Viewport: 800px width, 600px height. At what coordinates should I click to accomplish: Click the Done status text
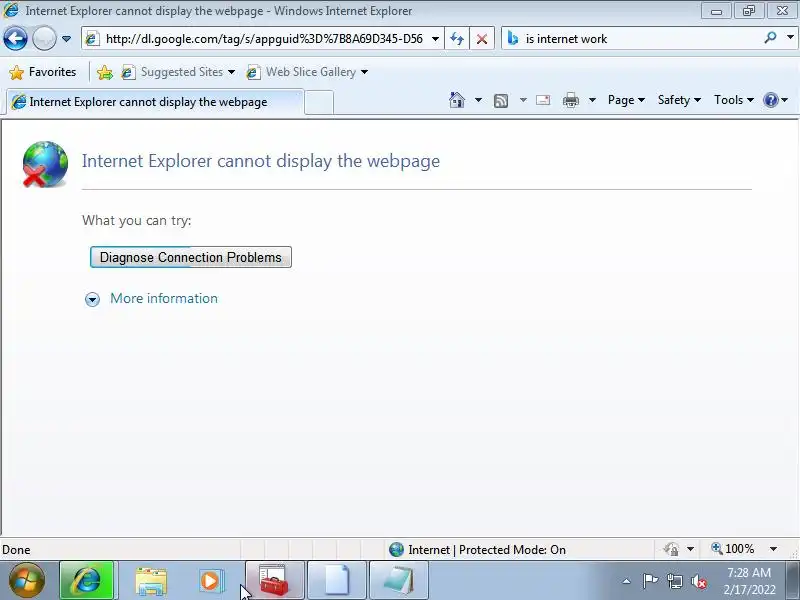[16, 550]
